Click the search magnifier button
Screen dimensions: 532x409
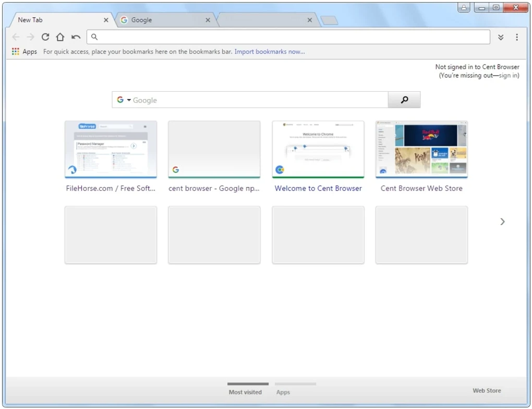(404, 100)
